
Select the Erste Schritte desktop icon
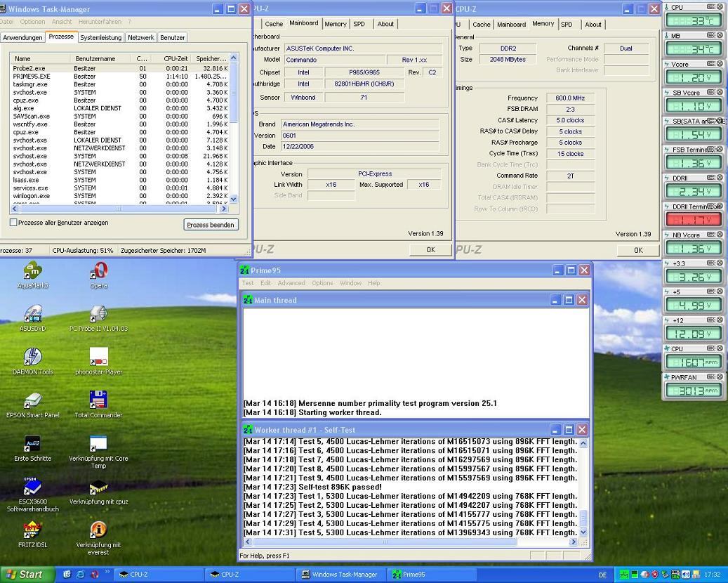(32, 448)
